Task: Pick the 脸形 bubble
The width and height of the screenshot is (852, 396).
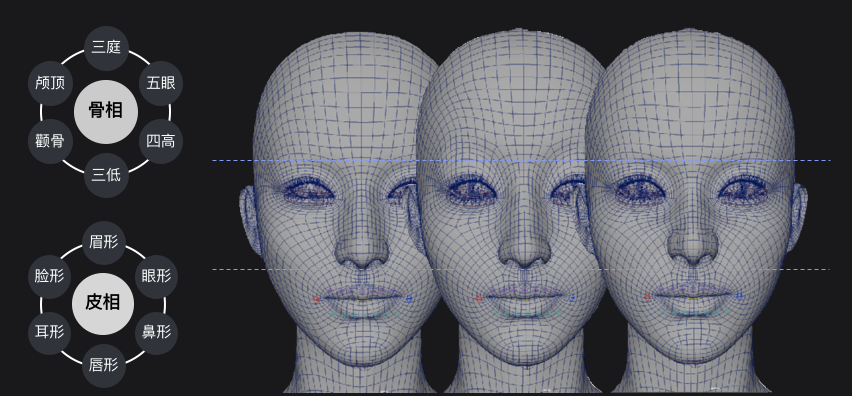Action: coord(49,276)
